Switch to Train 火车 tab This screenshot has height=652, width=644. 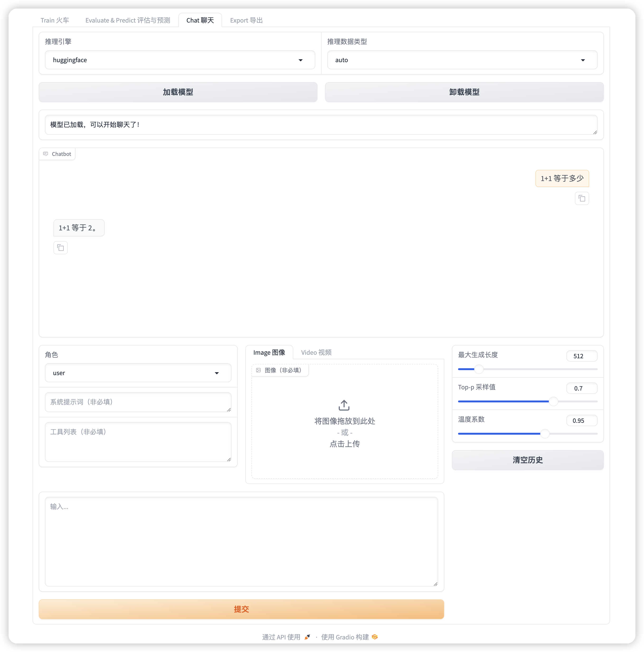tap(55, 20)
